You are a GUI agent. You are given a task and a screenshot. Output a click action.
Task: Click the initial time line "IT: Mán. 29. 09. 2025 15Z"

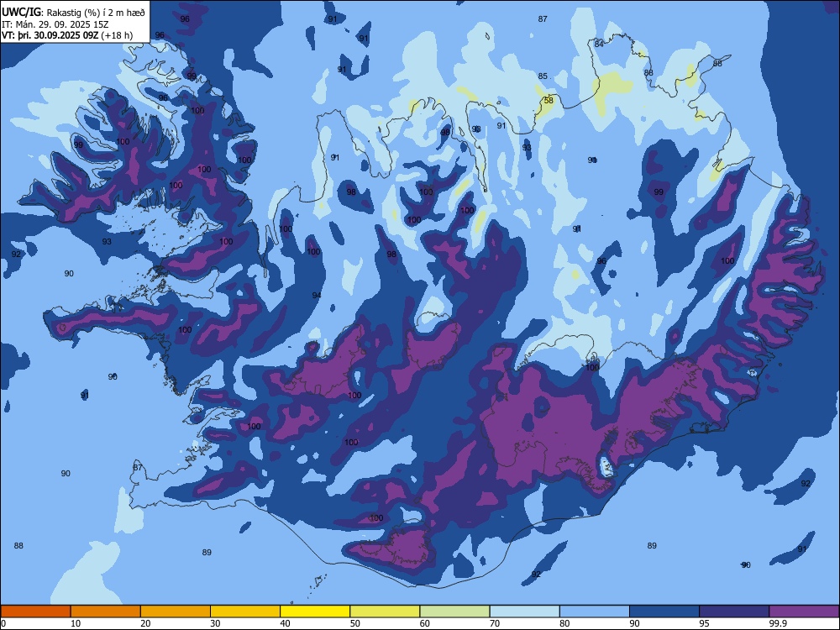(x=55, y=24)
